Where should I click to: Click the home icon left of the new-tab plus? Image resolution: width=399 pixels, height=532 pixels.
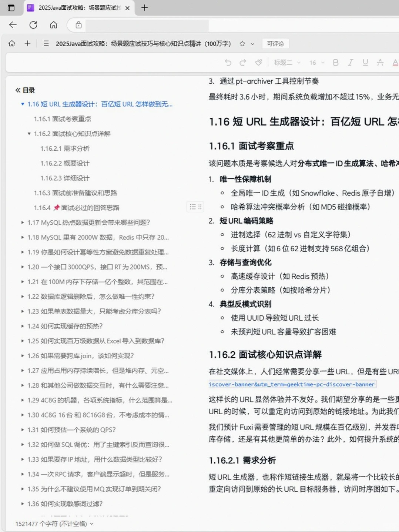(x=12, y=43)
